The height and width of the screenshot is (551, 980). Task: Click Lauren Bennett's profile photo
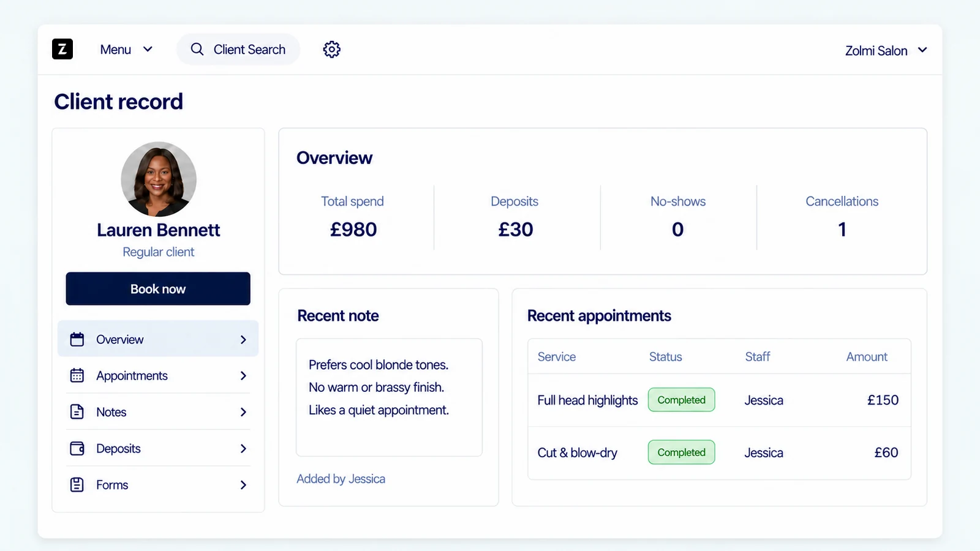159,179
